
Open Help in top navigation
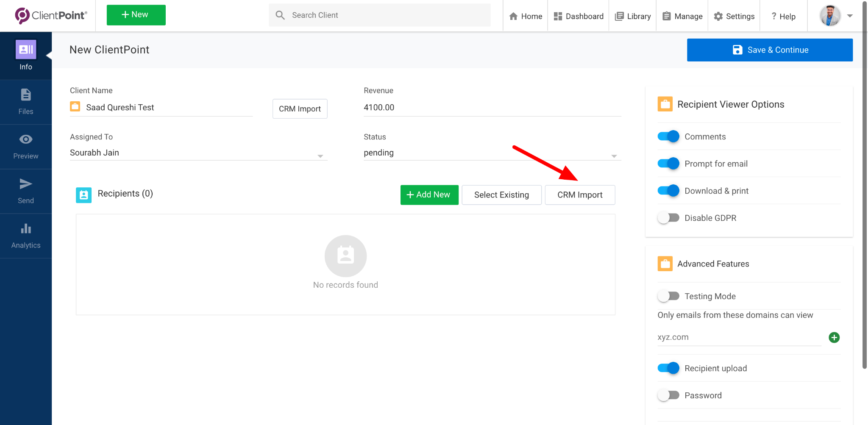(784, 16)
